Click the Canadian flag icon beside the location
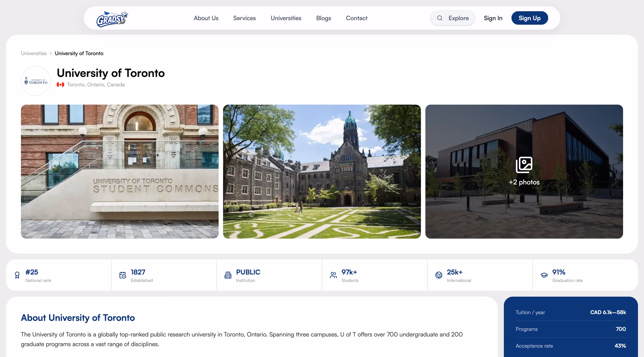This screenshot has width=644, height=357. point(60,85)
